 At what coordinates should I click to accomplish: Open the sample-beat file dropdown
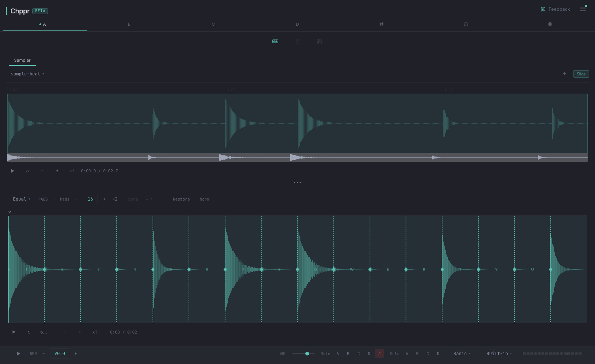28,74
